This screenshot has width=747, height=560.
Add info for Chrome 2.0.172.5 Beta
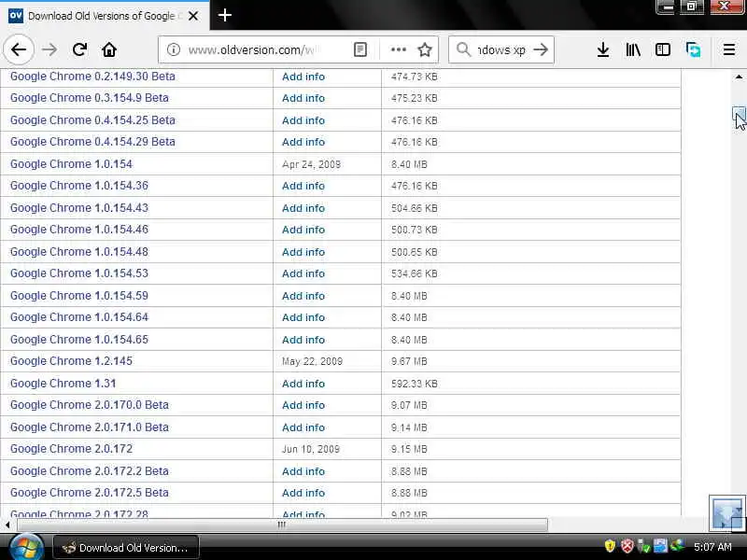point(303,493)
